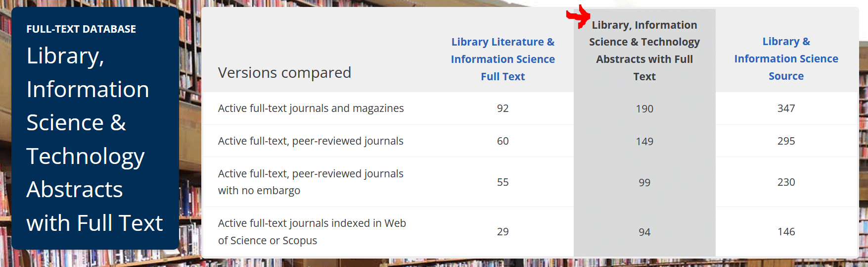The height and width of the screenshot is (267, 868).
Task: Click the large database title in blue panel
Action: (x=94, y=139)
